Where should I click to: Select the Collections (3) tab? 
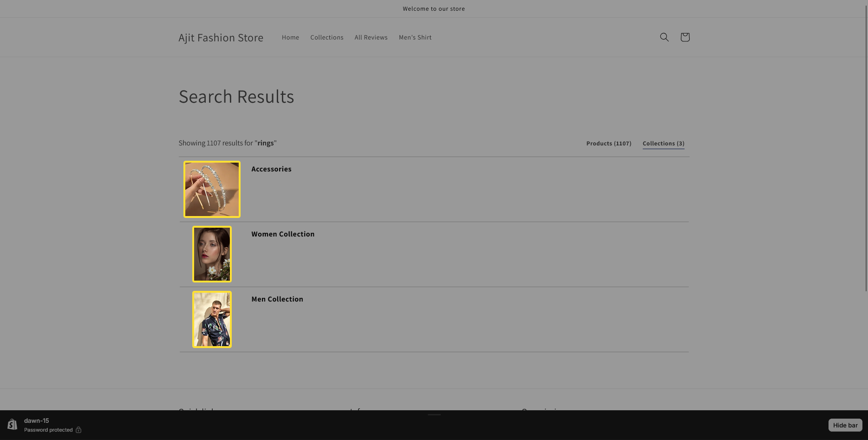click(x=663, y=144)
